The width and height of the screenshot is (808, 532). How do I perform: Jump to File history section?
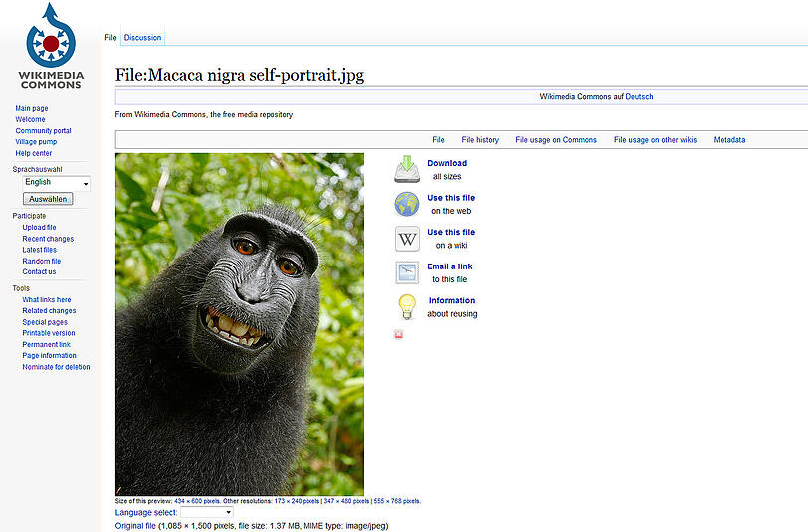(480, 139)
